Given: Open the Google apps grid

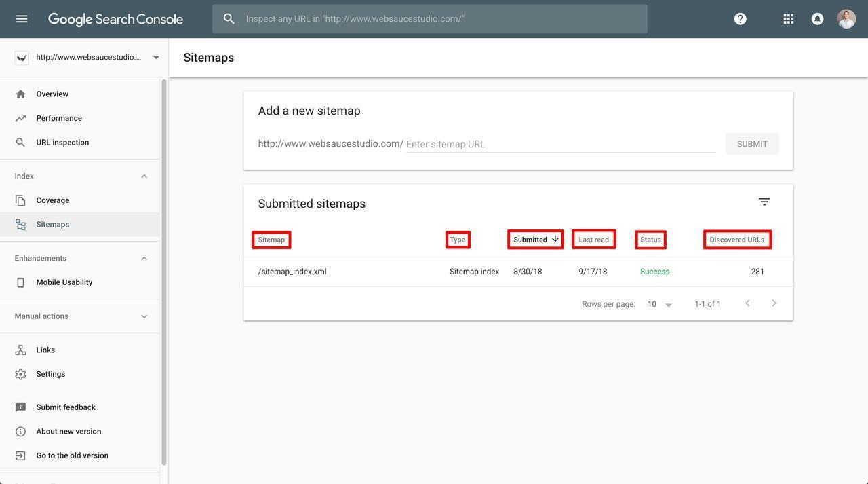Looking at the screenshot, I should [x=789, y=19].
